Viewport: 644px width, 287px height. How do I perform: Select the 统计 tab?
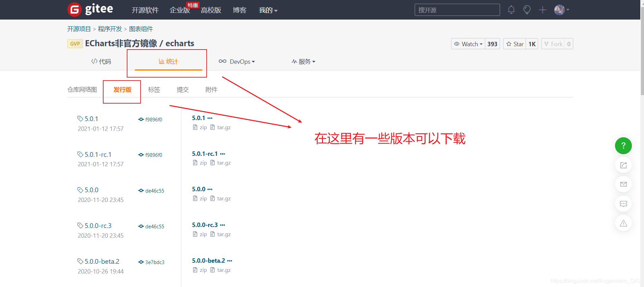[168, 61]
